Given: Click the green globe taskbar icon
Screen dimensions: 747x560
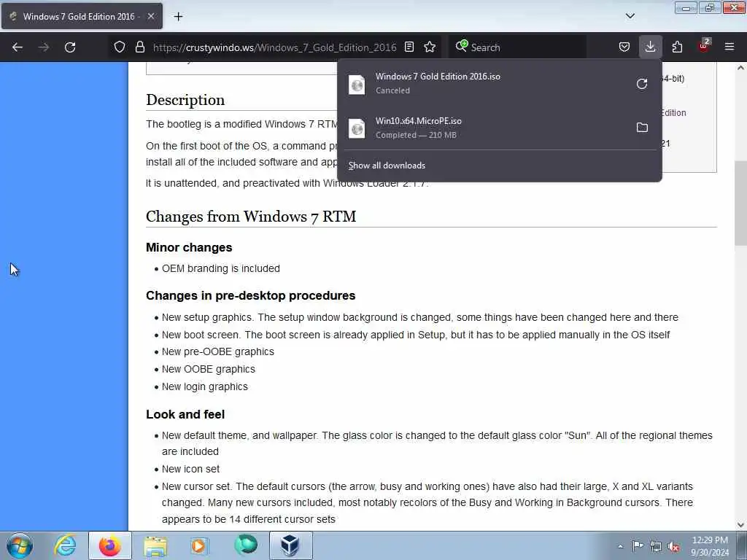Looking at the screenshot, I should coord(245,545).
